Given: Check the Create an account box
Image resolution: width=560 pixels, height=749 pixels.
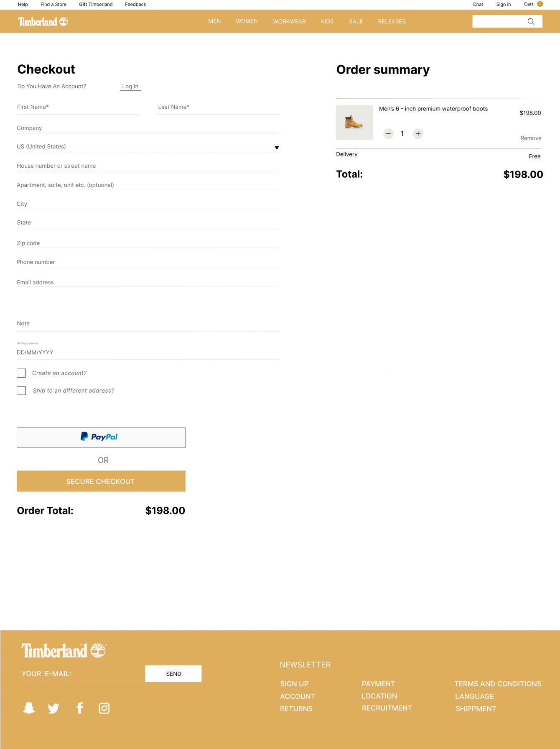Looking at the screenshot, I should pos(21,373).
